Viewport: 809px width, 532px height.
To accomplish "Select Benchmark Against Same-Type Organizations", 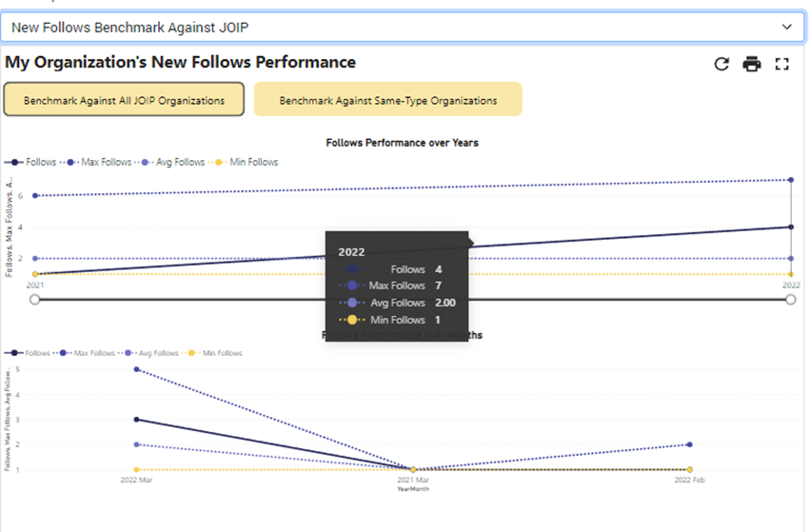I will [x=387, y=100].
